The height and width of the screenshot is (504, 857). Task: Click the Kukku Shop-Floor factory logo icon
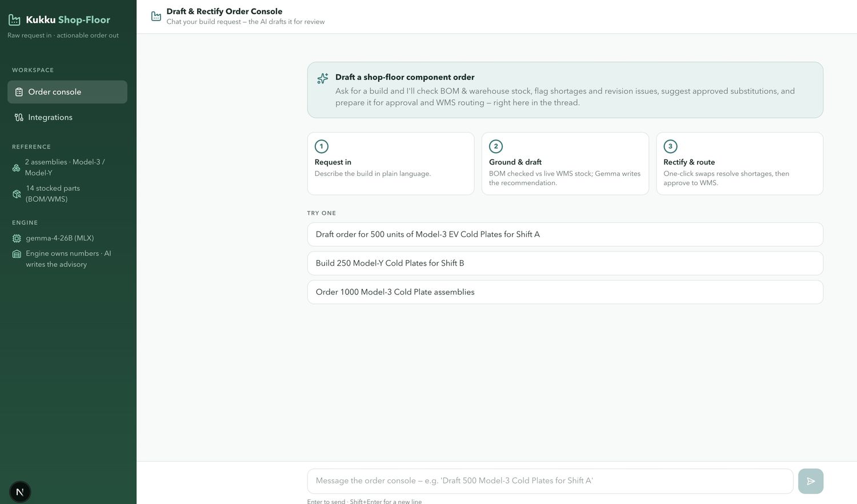coord(14,20)
